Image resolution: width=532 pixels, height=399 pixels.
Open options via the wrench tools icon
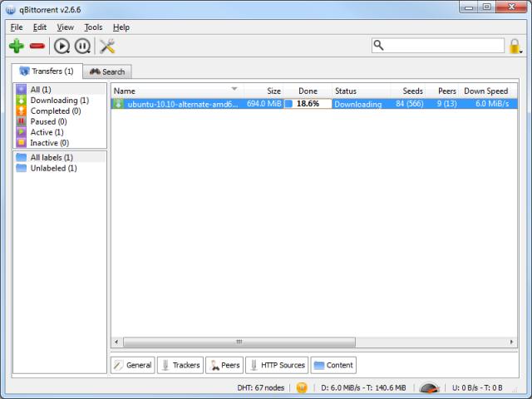pyautogui.click(x=107, y=46)
